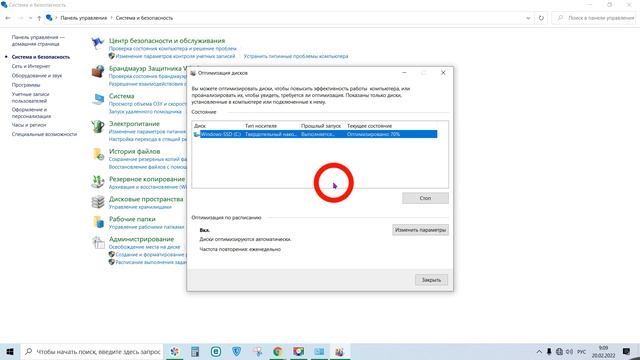This screenshot has height=360, width=640.
Task: Click Изменение параметров контроля учетных записей
Action: pos(175,56)
